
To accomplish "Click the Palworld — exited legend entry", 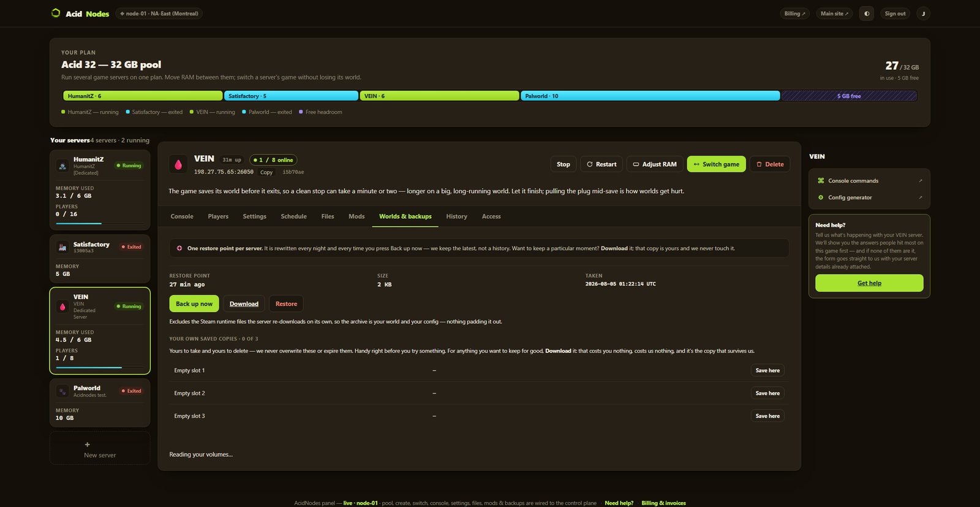I will point(267,112).
